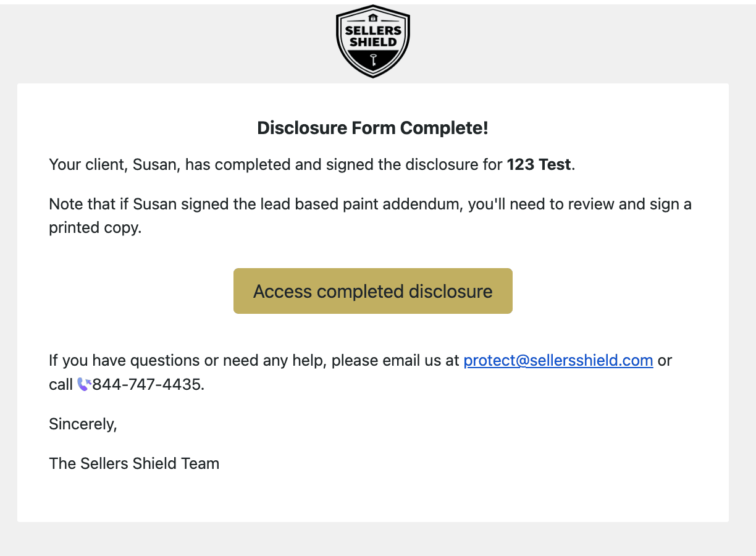
Task: Click the phone number 844-747-4435
Action: 146,384
